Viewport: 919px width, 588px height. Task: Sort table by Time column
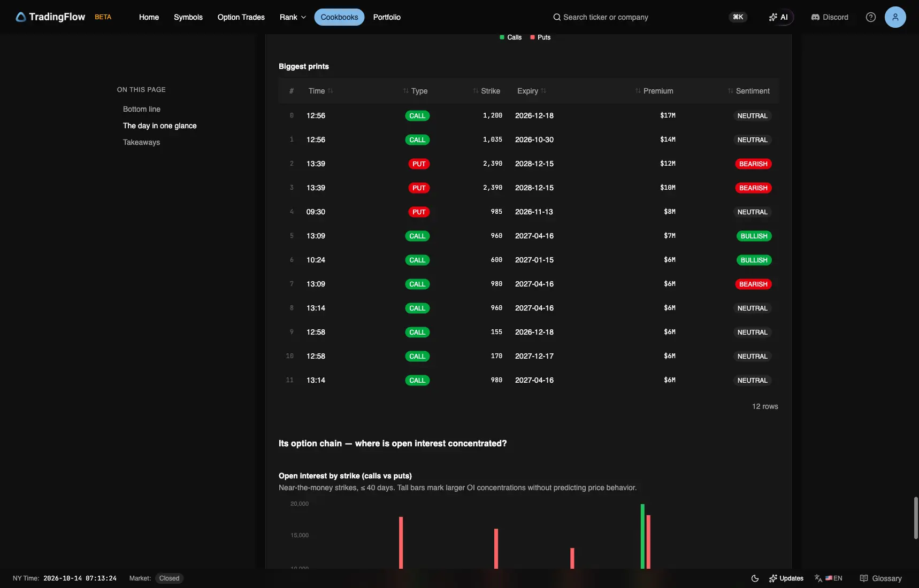click(x=320, y=91)
